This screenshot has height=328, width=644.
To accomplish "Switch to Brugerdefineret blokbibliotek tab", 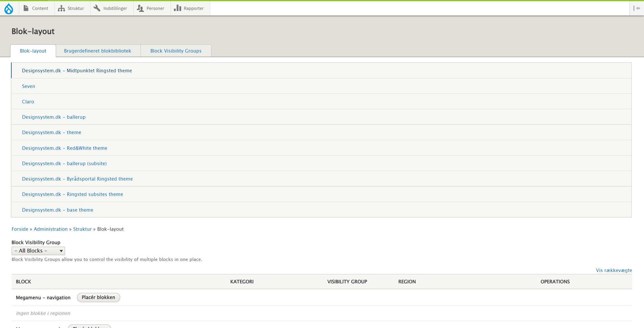I will (x=98, y=51).
